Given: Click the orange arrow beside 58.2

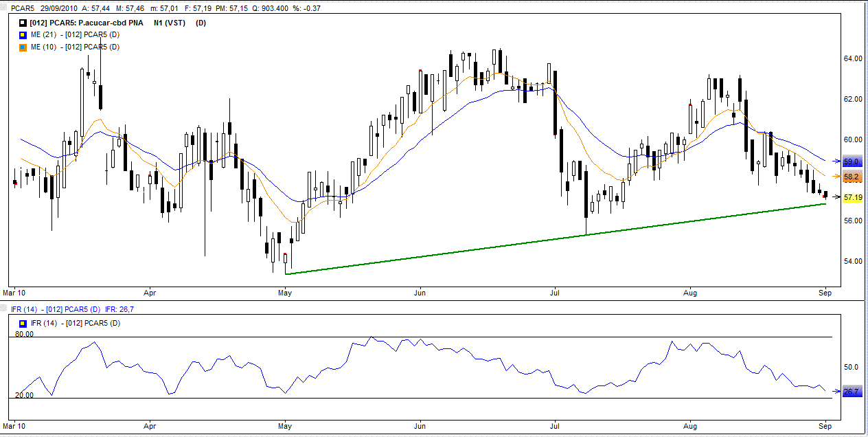Looking at the screenshot, I should (836, 177).
